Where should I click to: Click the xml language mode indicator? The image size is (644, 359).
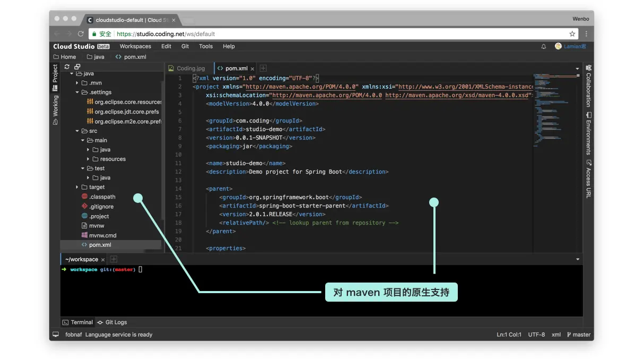[x=556, y=335]
